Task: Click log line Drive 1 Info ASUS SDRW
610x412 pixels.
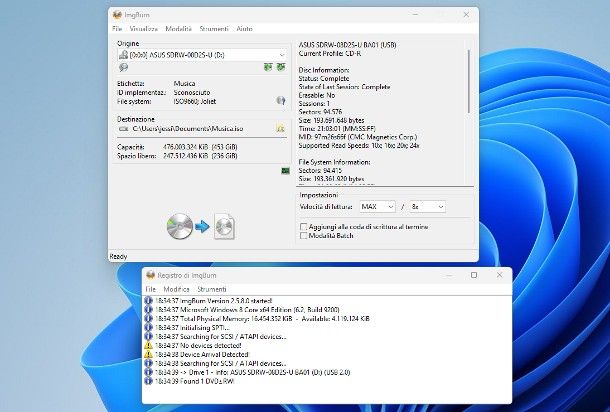Action: tap(252, 372)
